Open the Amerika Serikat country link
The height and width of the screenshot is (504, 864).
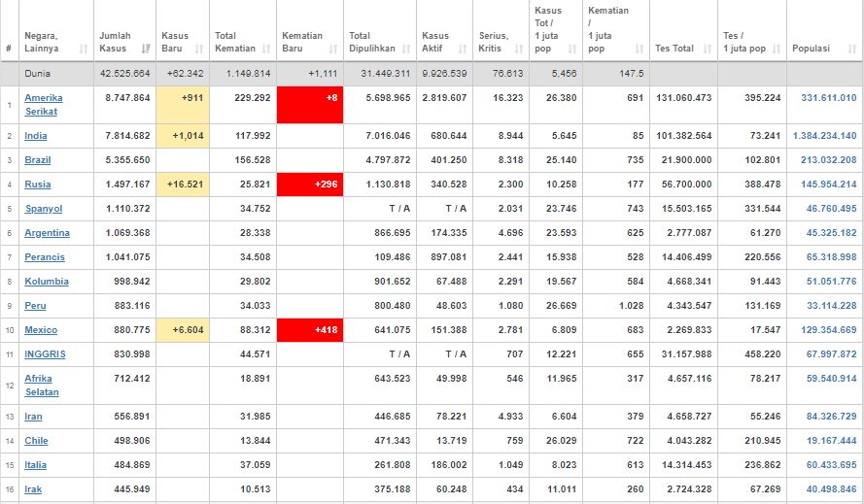pyautogui.click(x=44, y=105)
